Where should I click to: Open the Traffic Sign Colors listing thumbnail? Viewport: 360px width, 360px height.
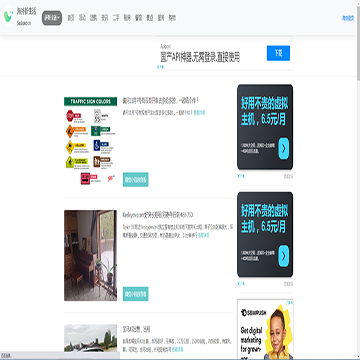tap(90, 141)
